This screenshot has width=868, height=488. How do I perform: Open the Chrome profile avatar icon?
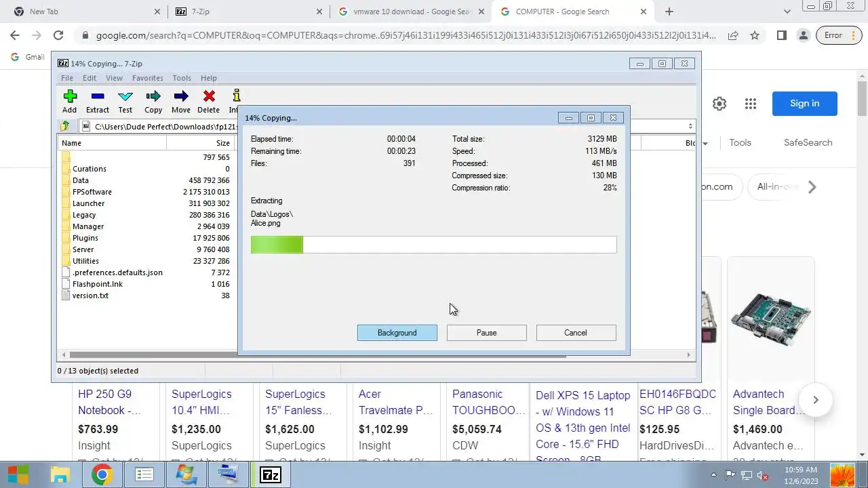point(803,35)
